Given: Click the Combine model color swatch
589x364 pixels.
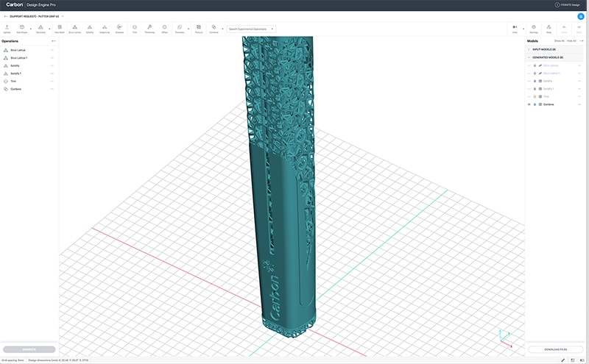Looking at the screenshot, I should click(535, 104).
